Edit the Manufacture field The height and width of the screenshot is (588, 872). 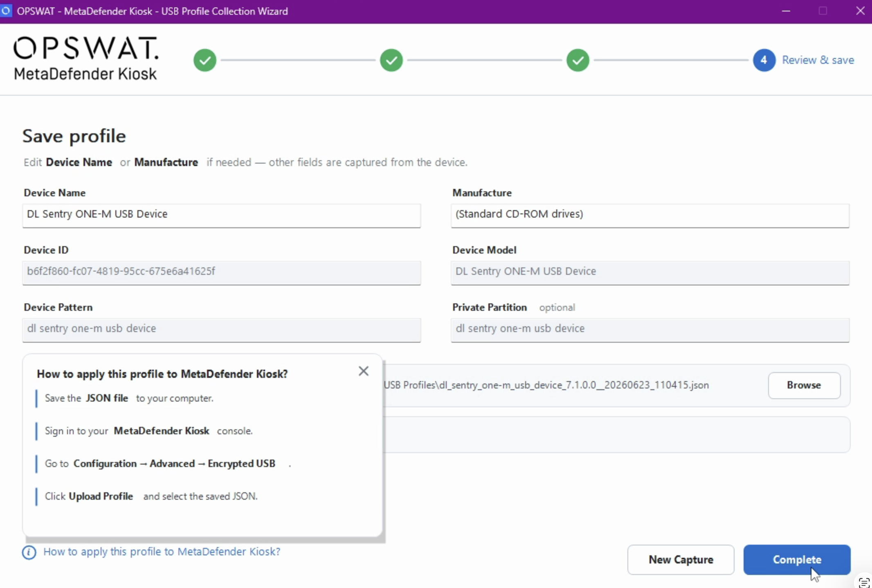click(x=650, y=215)
